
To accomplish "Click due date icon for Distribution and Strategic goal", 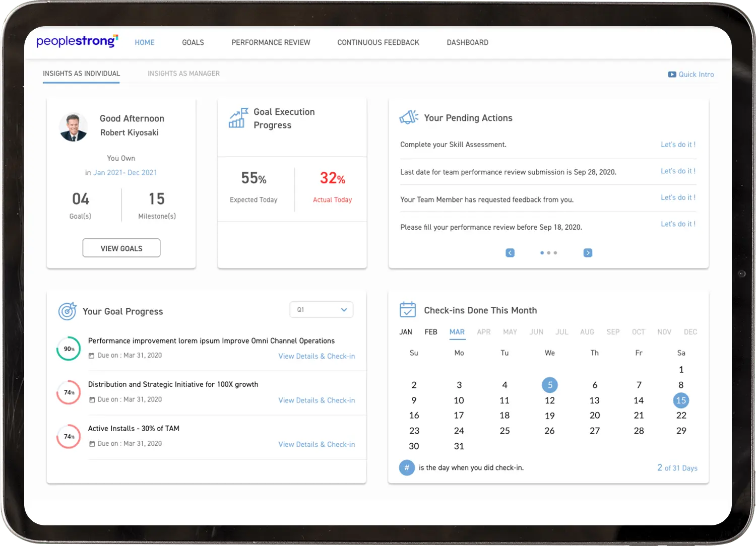I will point(92,399).
